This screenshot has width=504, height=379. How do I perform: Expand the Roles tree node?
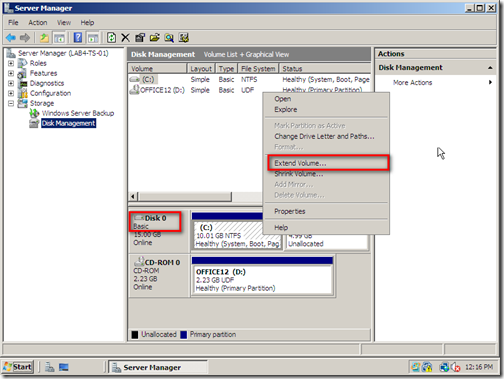(x=11, y=63)
